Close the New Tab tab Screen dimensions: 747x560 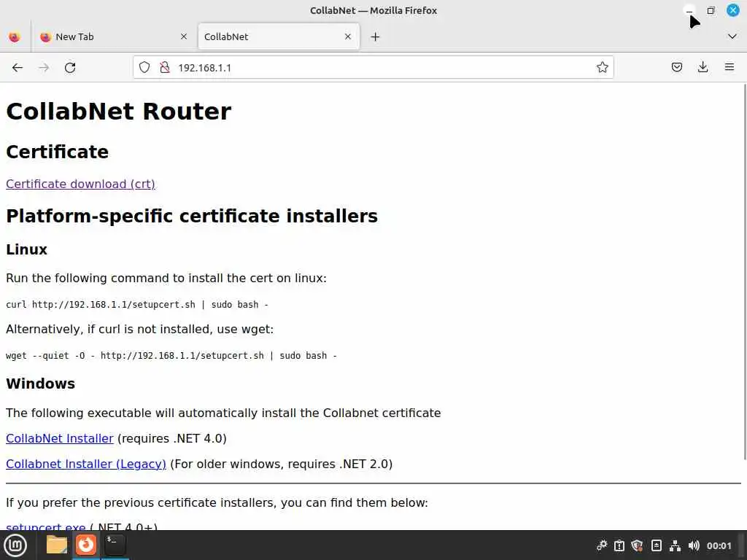(x=184, y=36)
